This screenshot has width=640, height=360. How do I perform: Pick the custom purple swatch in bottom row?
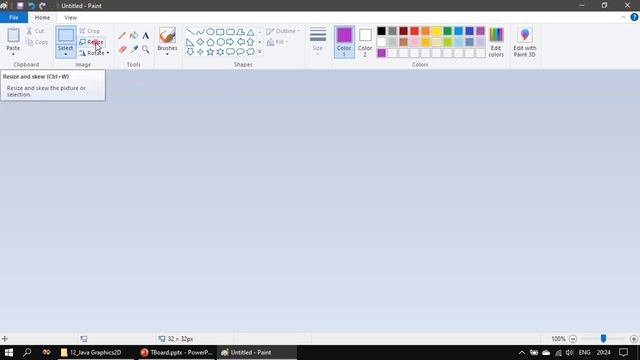click(x=381, y=53)
